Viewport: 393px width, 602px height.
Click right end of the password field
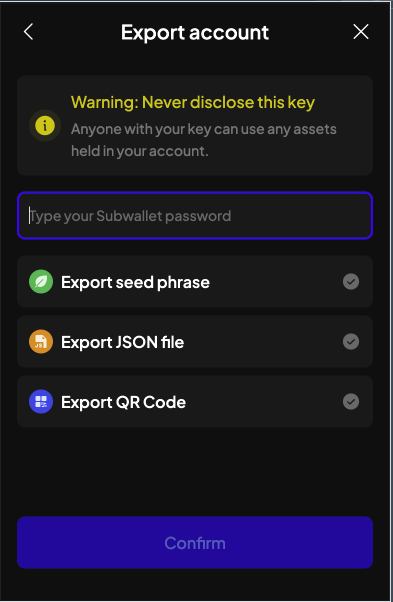point(345,215)
